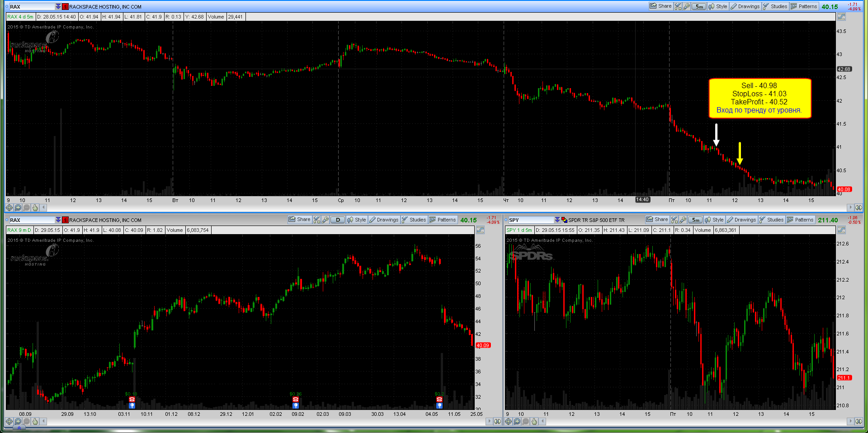Click the expansion arrows at the daily chart's bottom right
Screen dimensions: 868x433
pos(497,421)
